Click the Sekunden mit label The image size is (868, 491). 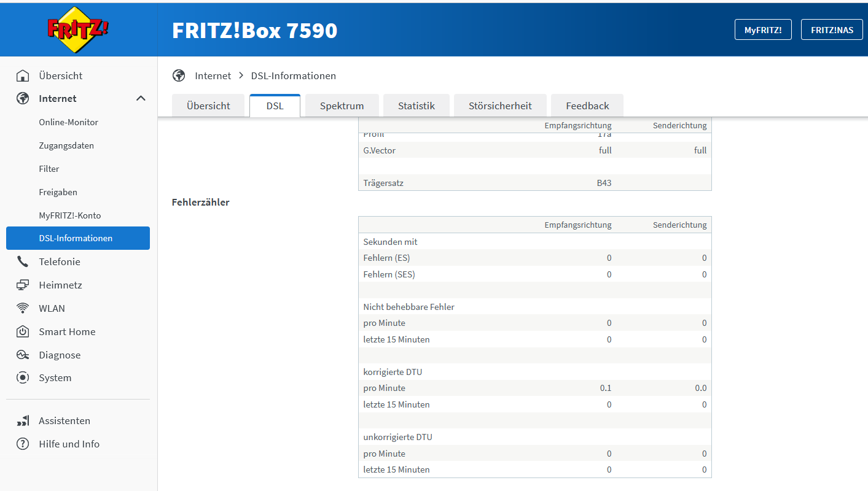(x=390, y=242)
